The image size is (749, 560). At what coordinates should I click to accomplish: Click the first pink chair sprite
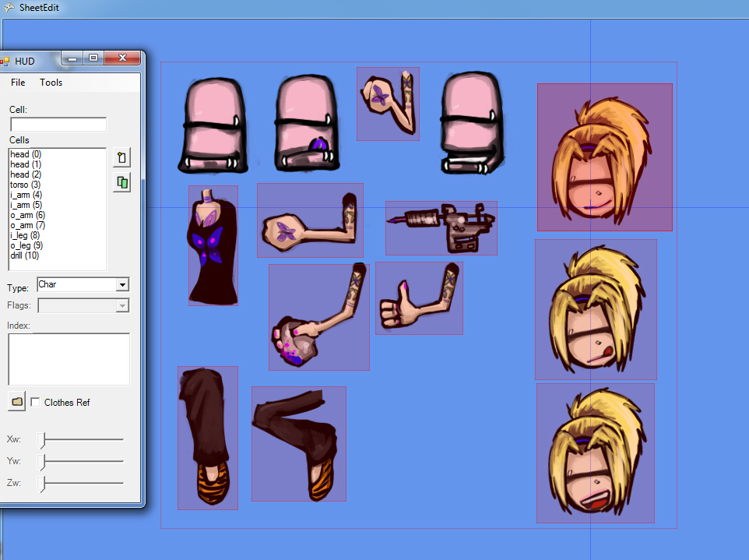[213, 125]
